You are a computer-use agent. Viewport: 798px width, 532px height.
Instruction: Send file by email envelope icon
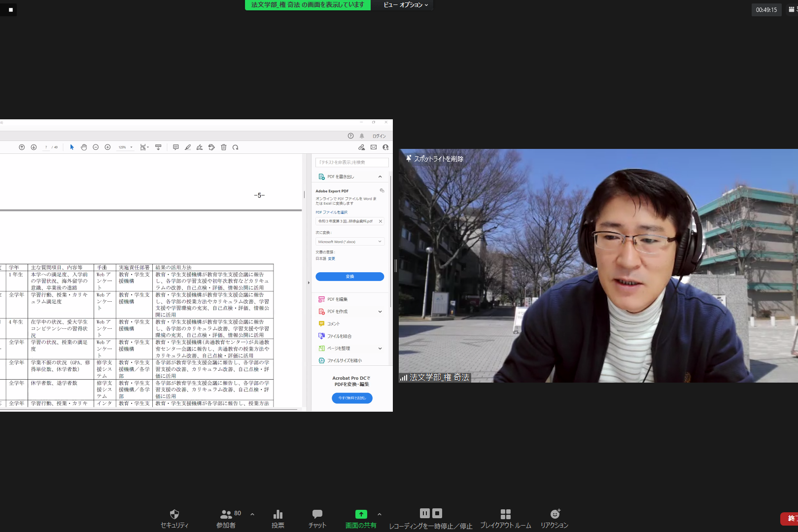click(374, 147)
